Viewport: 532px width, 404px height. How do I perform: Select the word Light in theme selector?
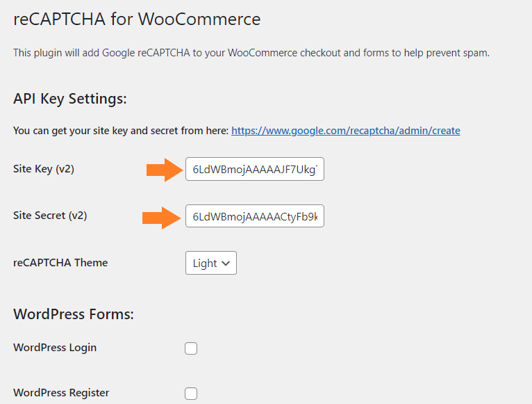pos(205,264)
